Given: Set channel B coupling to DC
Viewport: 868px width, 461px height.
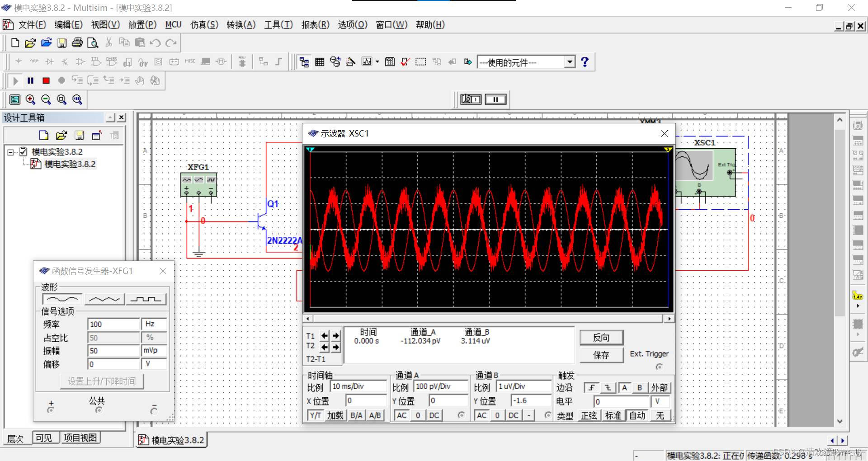Looking at the screenshot, I should (514, 415).
